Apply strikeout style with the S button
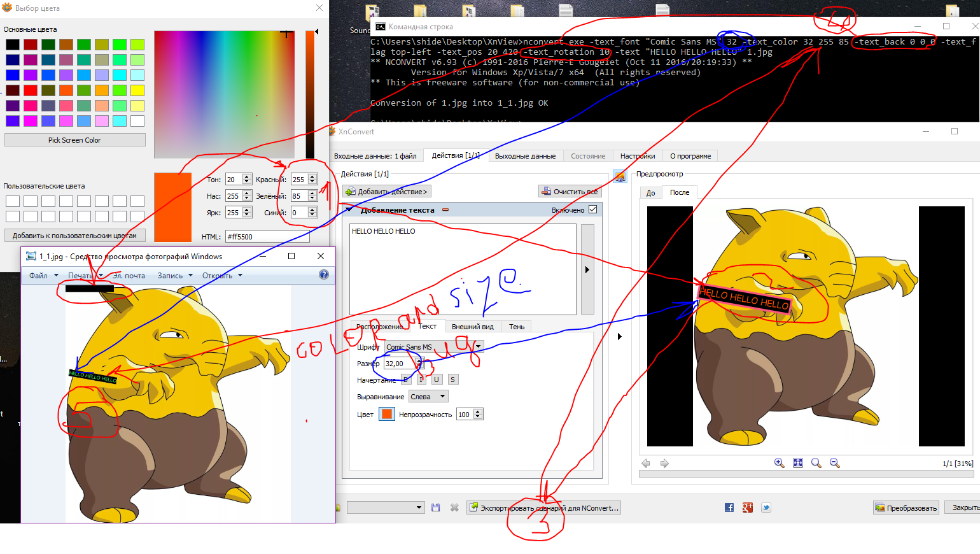The image size is (980, 554). pyautogui.click(x=452, y=380)
